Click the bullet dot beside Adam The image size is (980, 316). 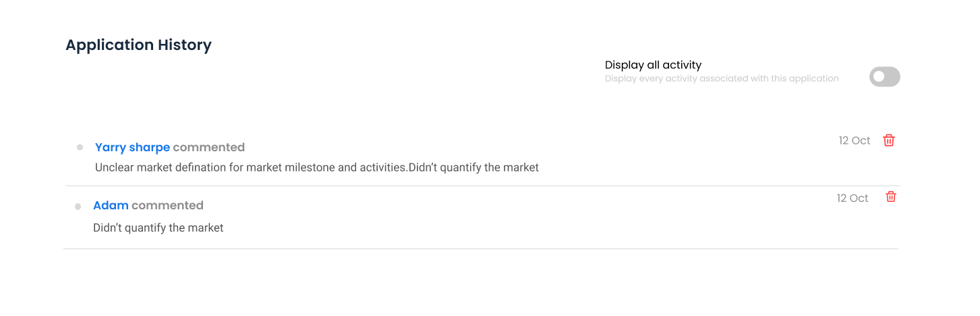point(78,206)
